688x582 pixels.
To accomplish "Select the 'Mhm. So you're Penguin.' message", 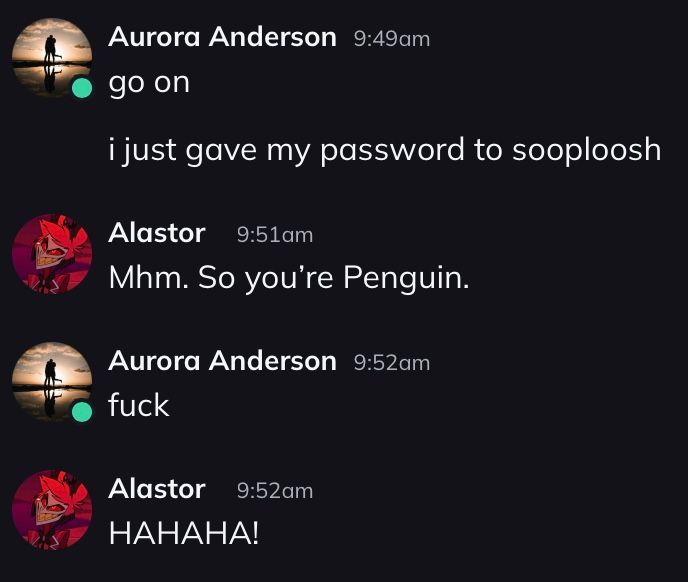I will pos(289,278).
